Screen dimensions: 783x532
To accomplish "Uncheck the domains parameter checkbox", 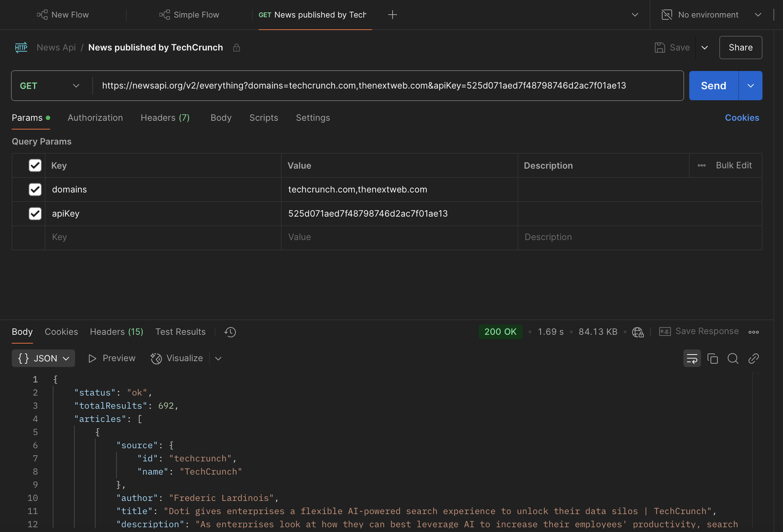I will pos(35,190).
